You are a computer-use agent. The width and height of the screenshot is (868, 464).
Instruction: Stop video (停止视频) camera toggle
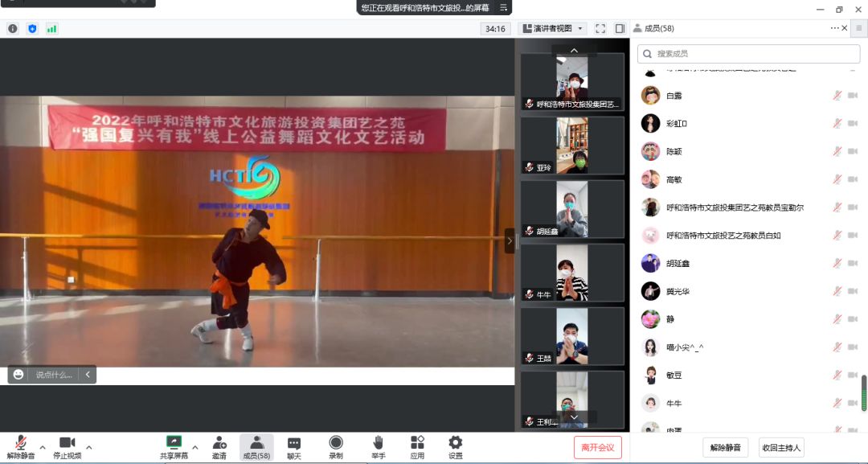click(68, 447)
